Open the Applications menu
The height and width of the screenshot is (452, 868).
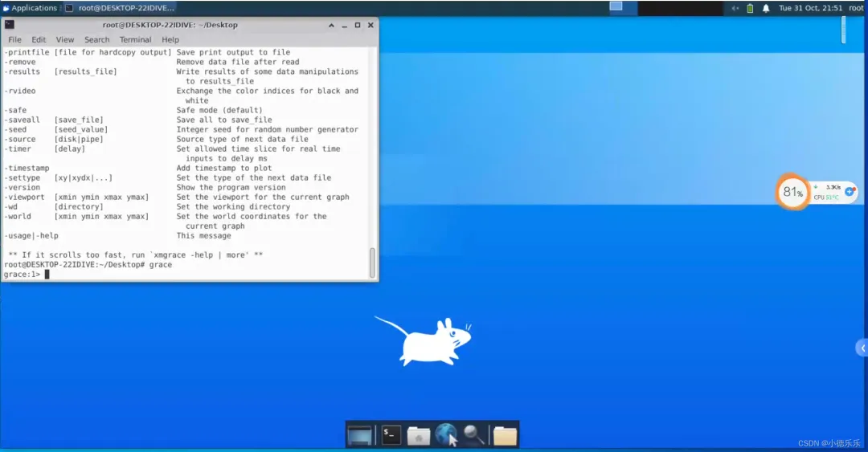pos(30,8)
